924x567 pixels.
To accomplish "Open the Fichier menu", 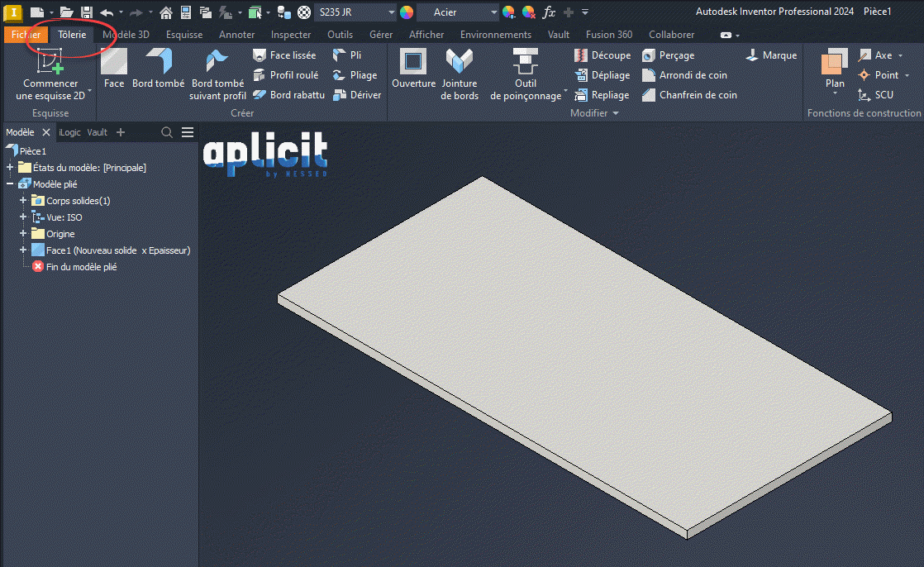I will point(26,35).
